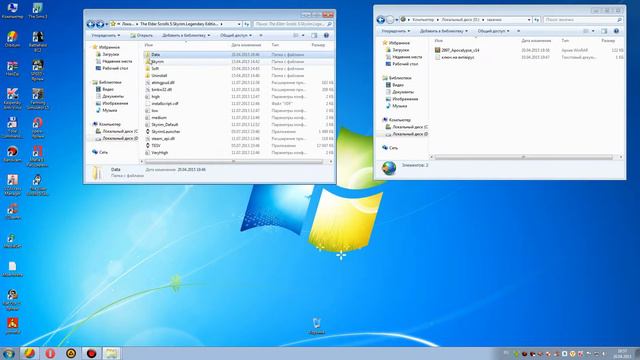Screen dimensions: 640x360
Task: Open the Общий доступ menu in the Skyrim window
Action: coord(236,36)
